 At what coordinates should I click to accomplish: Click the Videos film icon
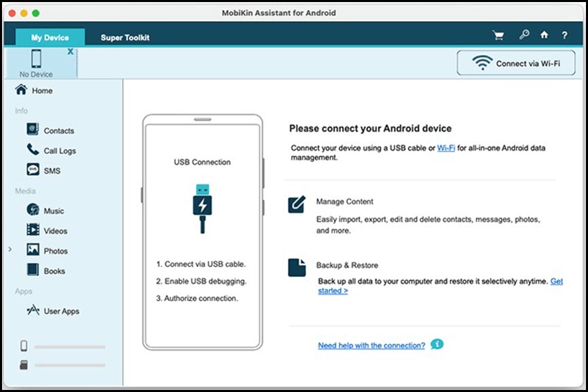click(x=33, y=229)
